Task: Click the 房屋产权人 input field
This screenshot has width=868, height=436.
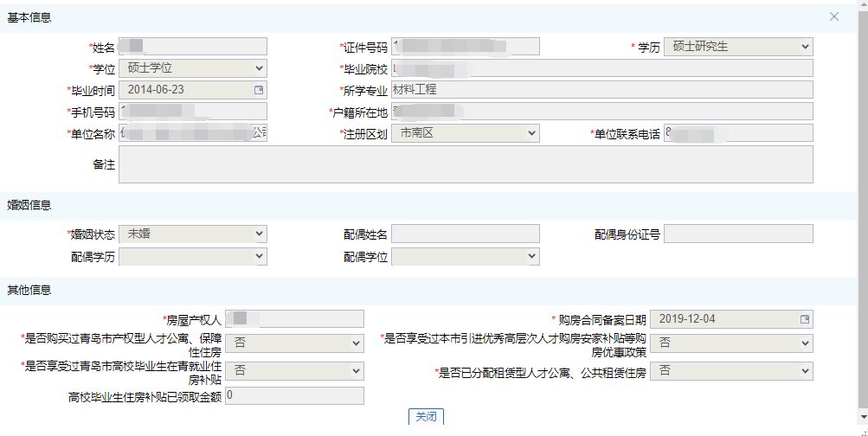Action: (294, 319)
